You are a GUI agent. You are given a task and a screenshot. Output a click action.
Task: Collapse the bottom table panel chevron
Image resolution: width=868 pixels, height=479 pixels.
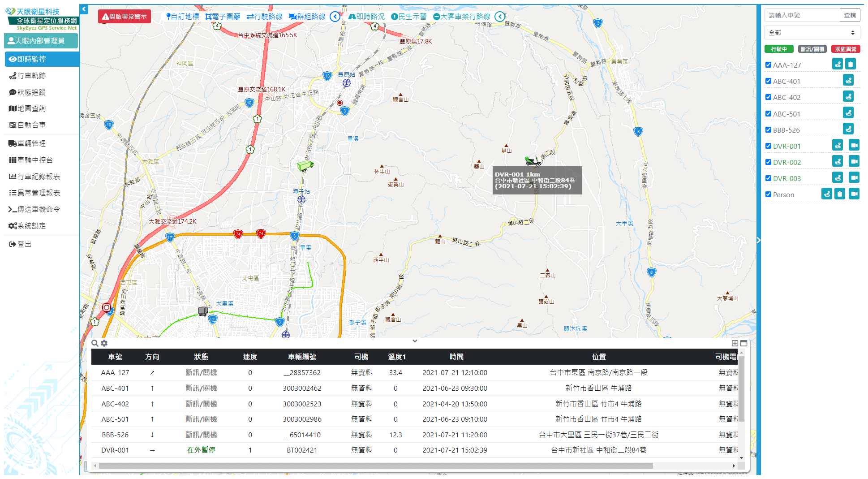point(415,341)
